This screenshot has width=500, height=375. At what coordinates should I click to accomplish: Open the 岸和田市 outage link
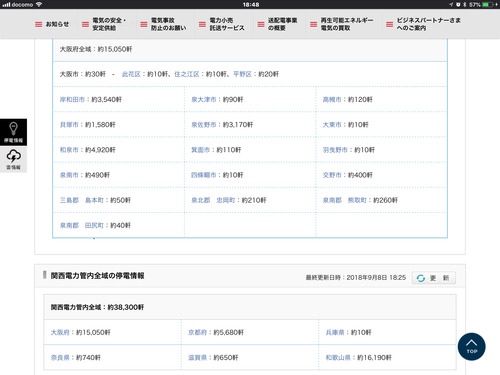pyautogui.click(x=72, y=99)
